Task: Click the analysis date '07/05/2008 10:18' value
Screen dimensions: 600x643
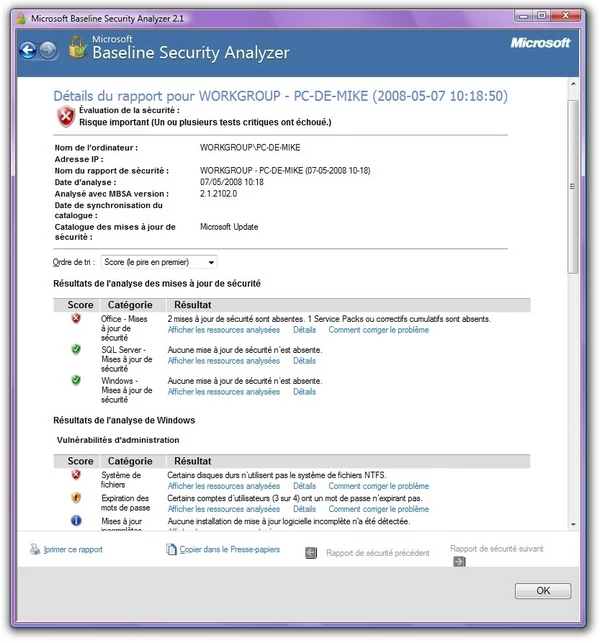Action: pos(232,182)
